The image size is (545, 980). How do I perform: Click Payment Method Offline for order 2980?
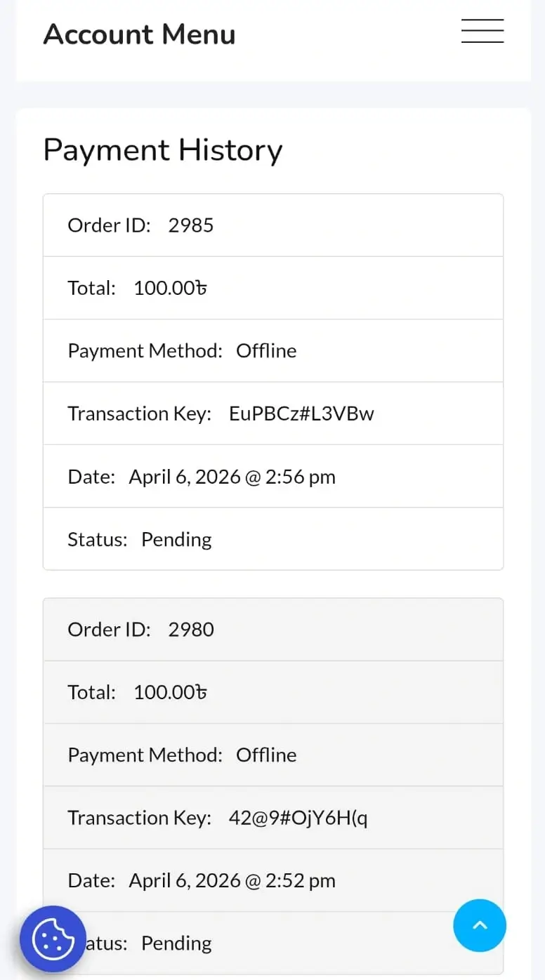pos(266,755)
